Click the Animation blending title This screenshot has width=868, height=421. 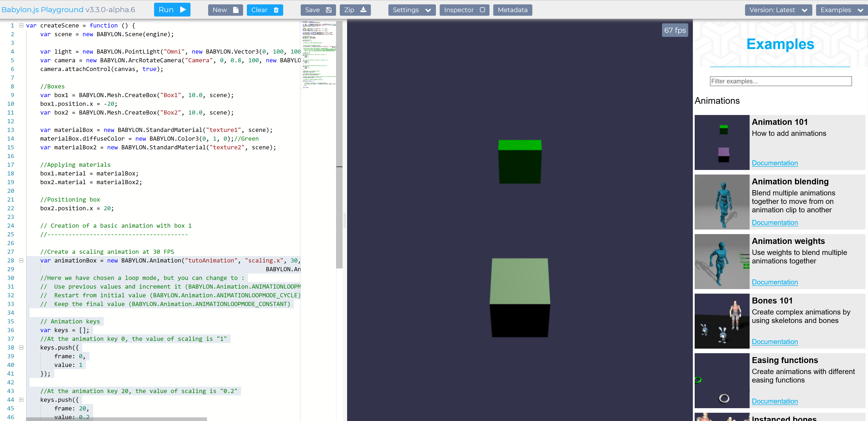tap(790, 182)
